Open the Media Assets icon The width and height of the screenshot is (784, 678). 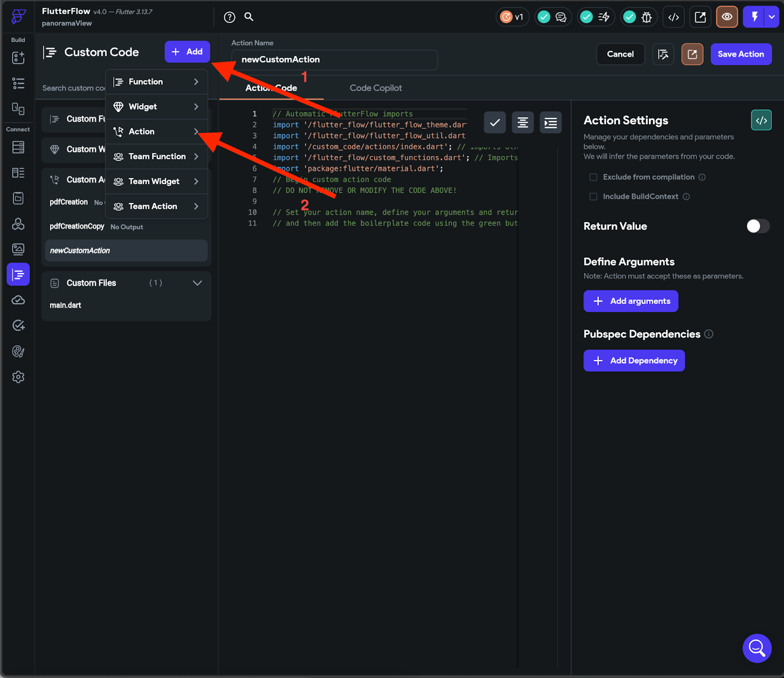click(x=18, y=249)
